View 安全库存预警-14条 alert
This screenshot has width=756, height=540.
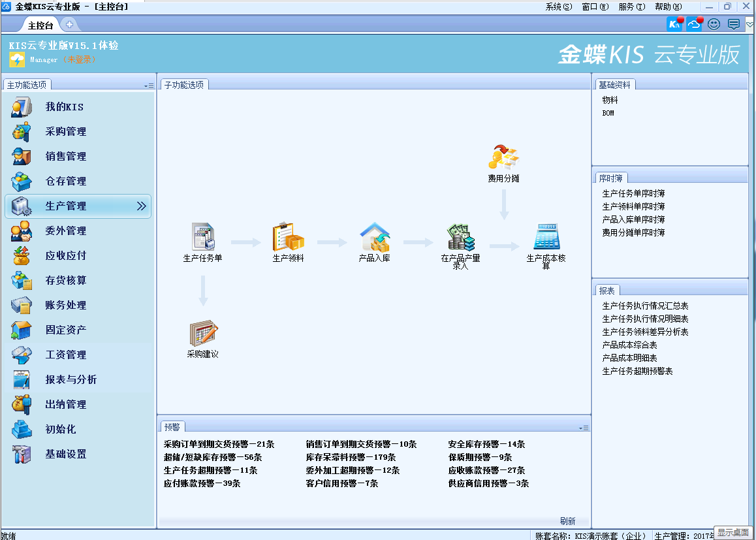[x=486, y=444]
